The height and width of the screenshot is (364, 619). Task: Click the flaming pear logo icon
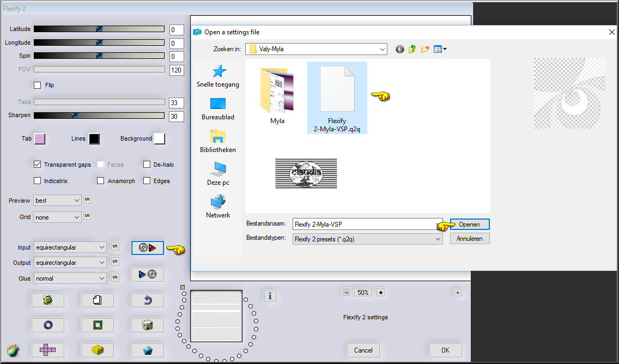pos(13,350)
